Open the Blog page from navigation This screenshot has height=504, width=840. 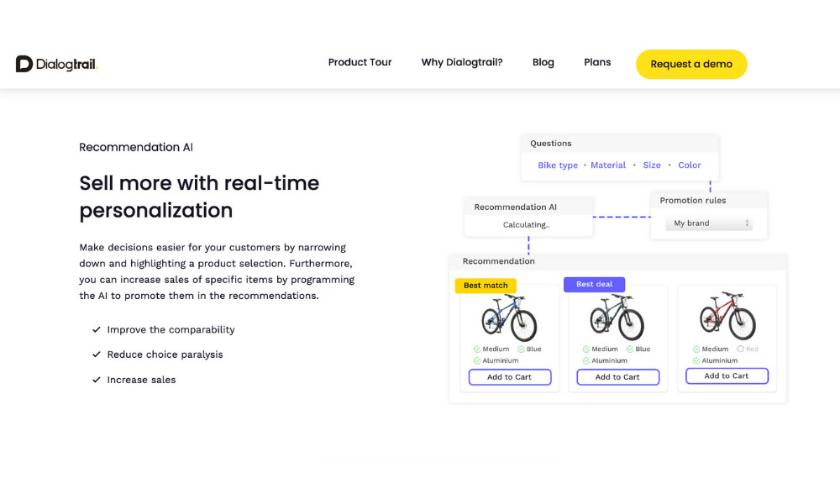tap(543, 62)
